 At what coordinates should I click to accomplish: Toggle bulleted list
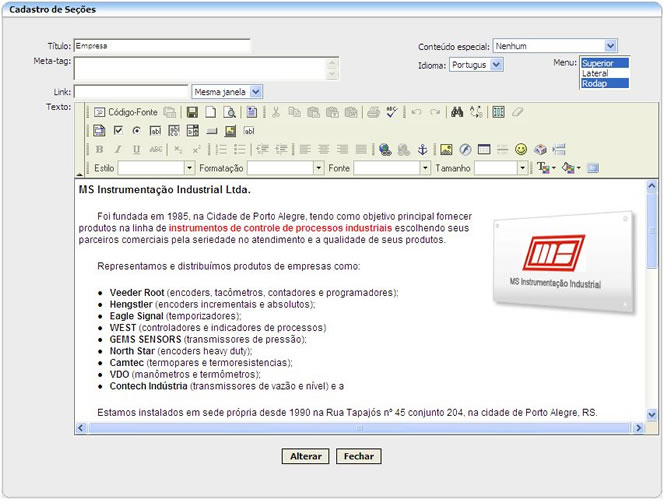[x=240, y=149]
